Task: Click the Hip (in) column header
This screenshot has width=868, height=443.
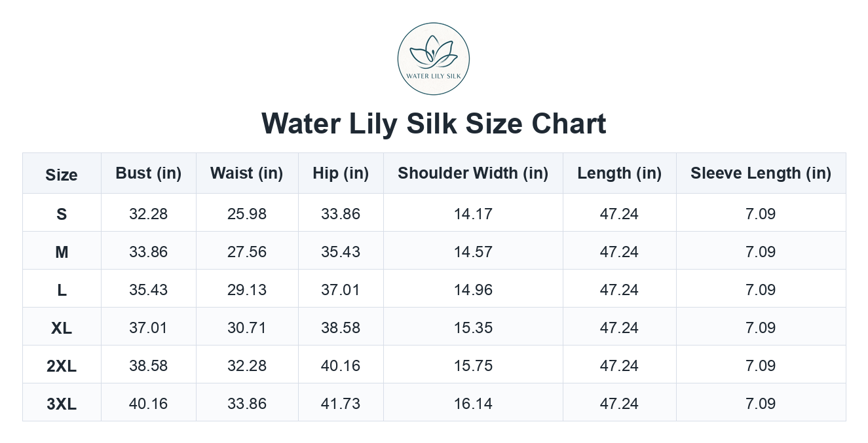Action: tap(341, 173)
